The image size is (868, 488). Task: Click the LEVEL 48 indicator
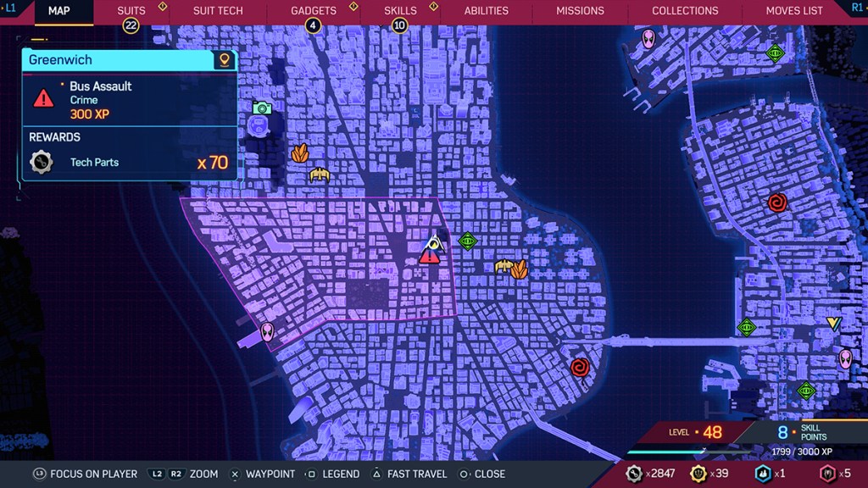(695, 432)
